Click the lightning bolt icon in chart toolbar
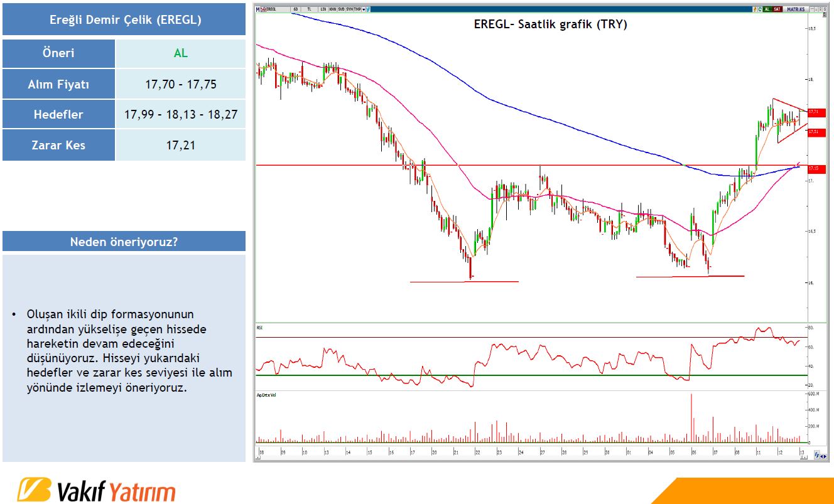Image resolution: width=834 pixels, height=504 pixels. tap(755, 9)
